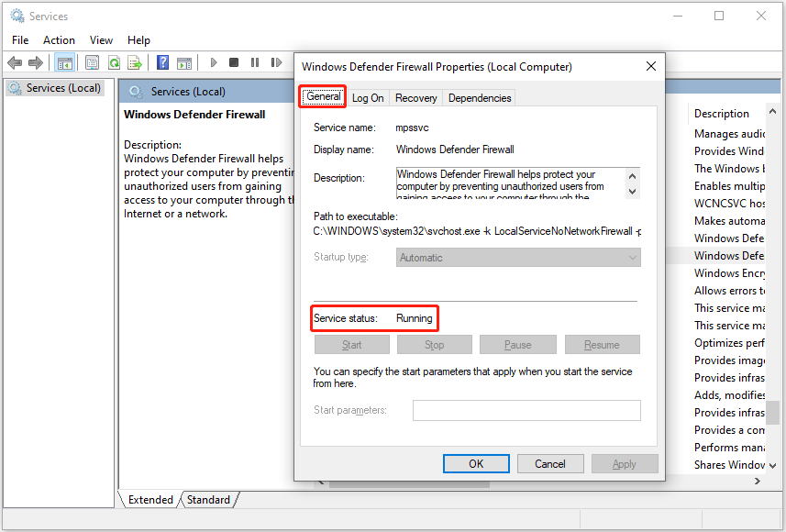This screenshot has height=532, width=786.
Task: Click the export list toolbar icon
Action: point(135,62)
